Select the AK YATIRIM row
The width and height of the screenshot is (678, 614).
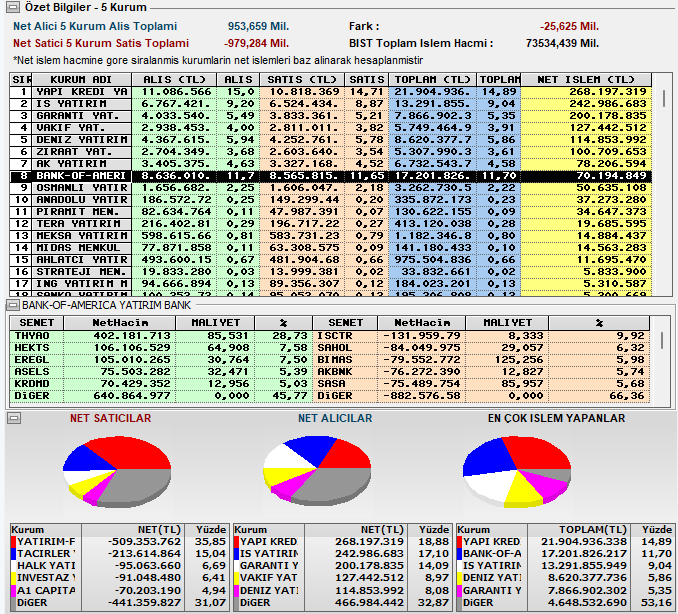point(331,164)
